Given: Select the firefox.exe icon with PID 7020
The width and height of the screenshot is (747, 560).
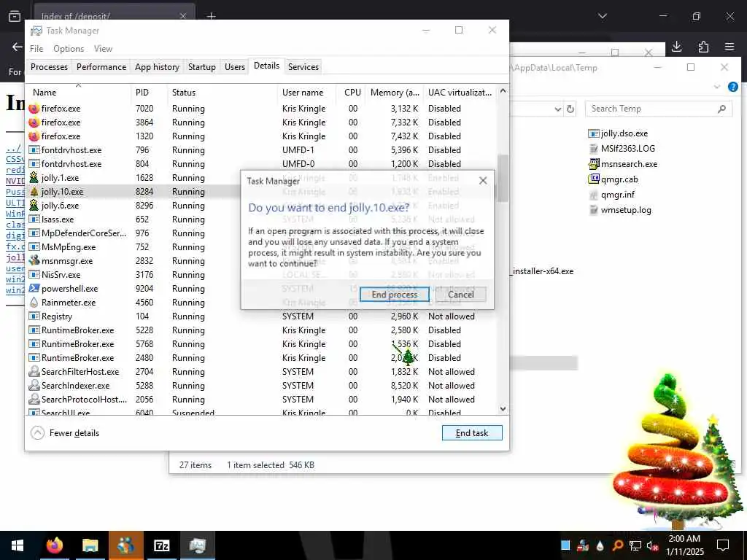Looking at the screenshot, I should (x=34, y=109).
